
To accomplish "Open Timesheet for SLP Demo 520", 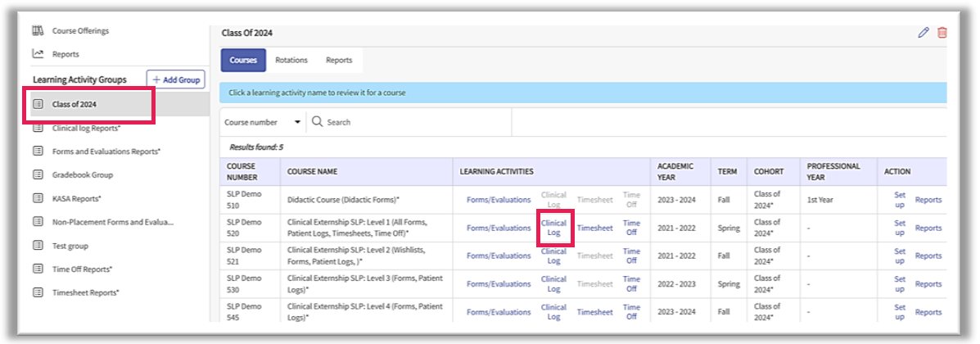I will (594, 228).
